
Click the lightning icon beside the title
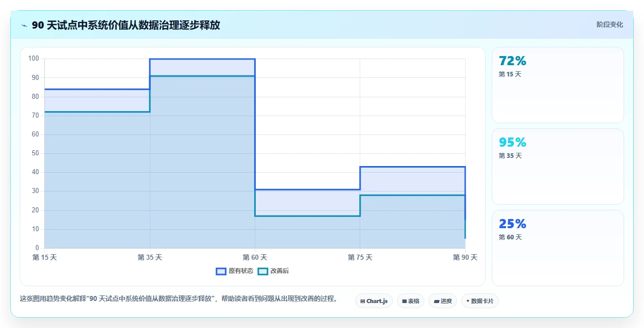tap(24, 25)
